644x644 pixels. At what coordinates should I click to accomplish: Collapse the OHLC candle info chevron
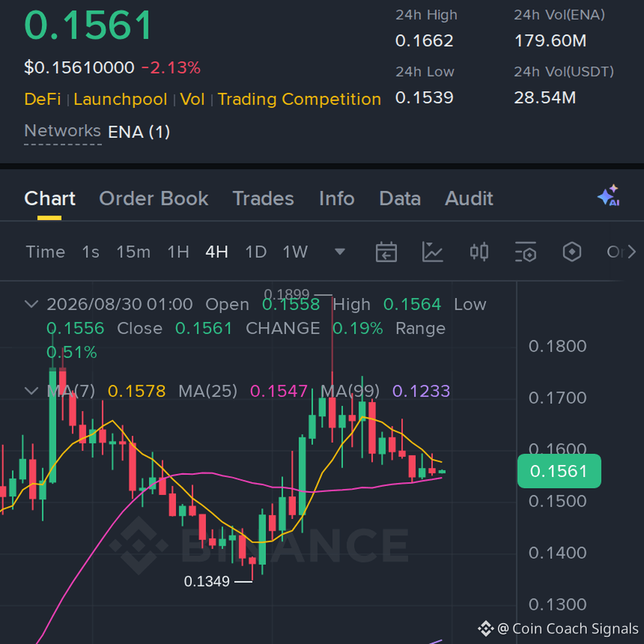point(32,304)
